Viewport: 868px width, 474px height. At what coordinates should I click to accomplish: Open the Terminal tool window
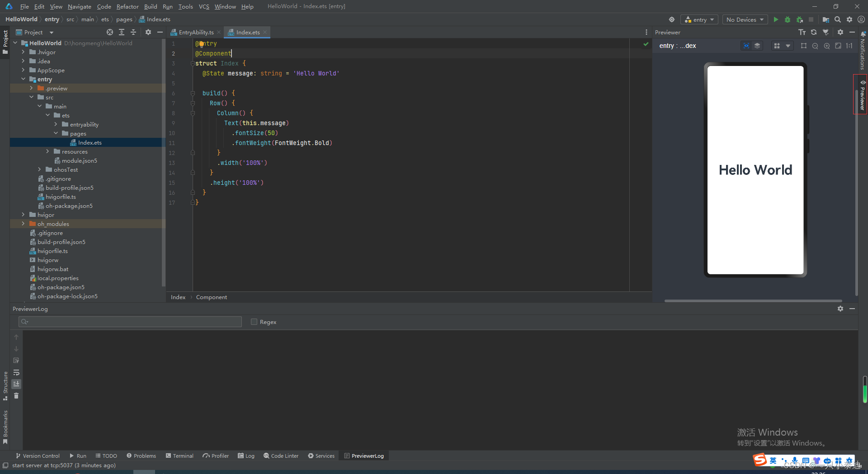179,455
